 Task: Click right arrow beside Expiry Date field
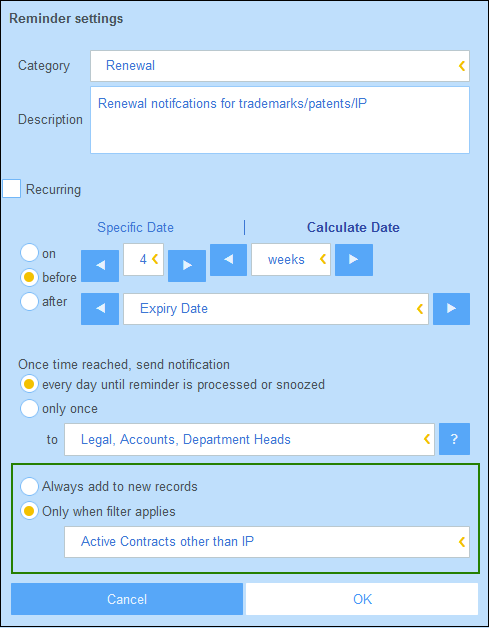(451, 308)
